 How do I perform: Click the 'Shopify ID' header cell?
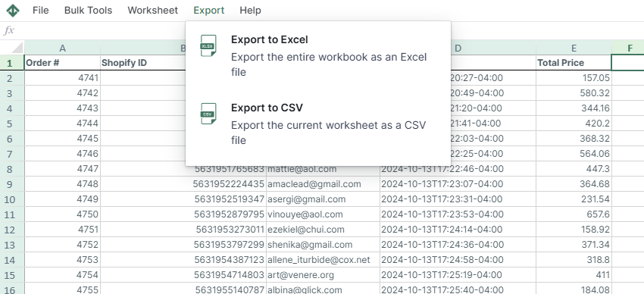tap(183, 63)
